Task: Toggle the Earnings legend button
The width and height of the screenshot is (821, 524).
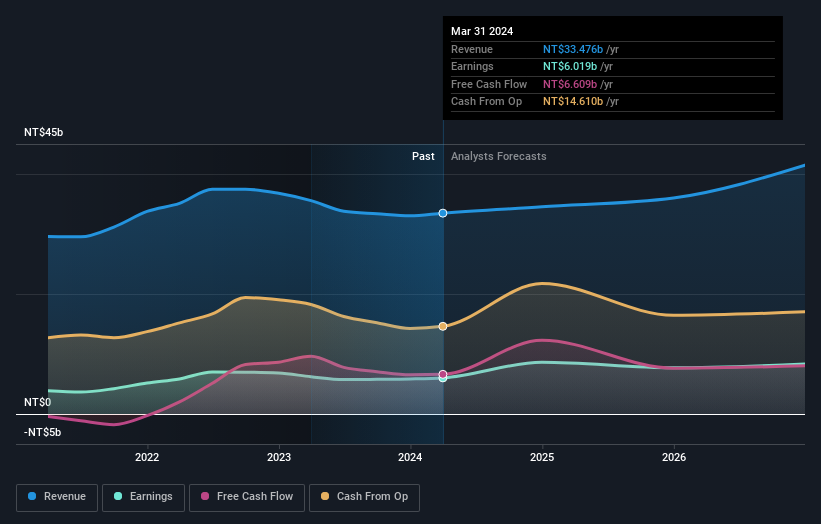Action: point(143,497)
